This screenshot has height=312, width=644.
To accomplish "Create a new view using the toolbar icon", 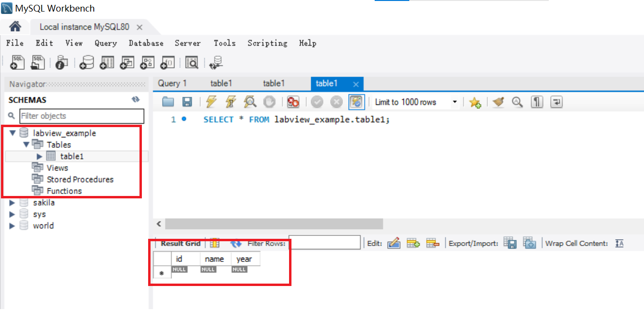I will coord(127,62).
